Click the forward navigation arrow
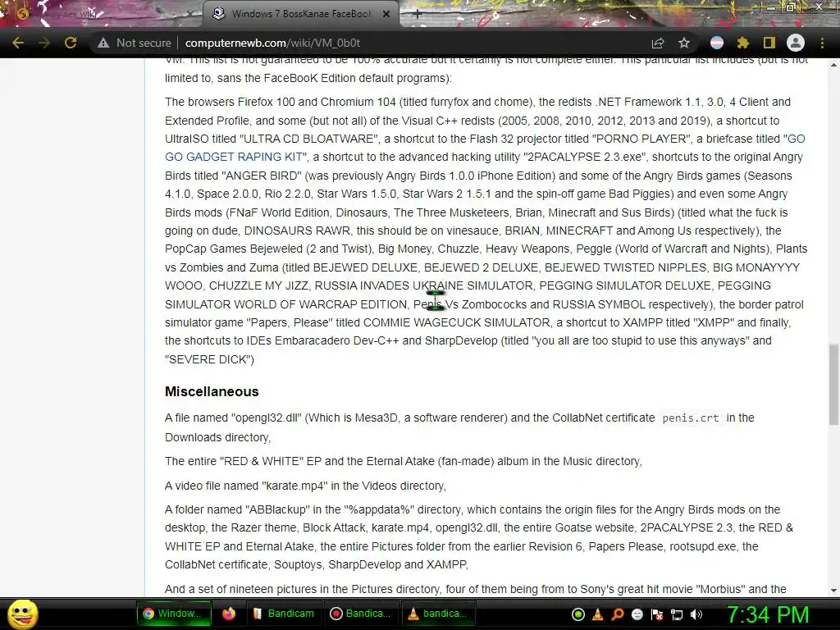The width and height of the screenshot is (840, 630). 44,43
